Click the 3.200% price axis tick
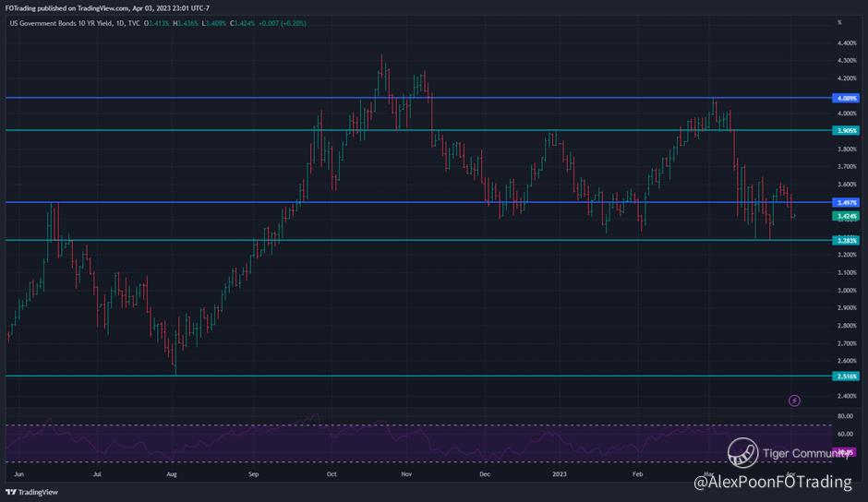868x502 pixels. 847,255
